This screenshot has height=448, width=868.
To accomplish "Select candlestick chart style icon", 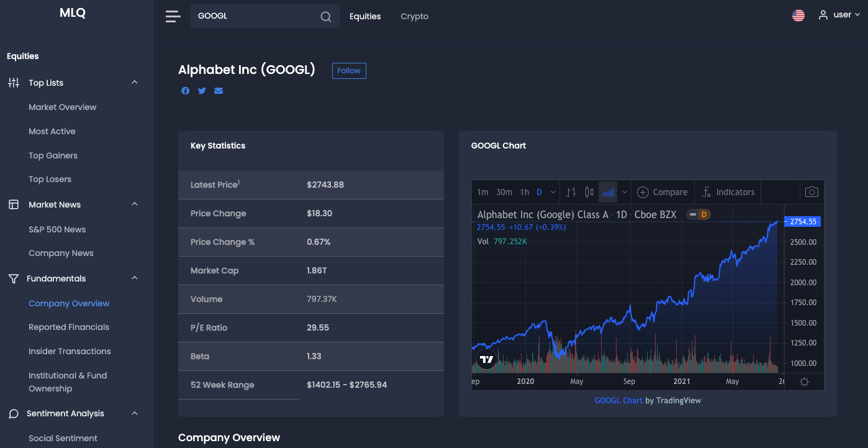I will click(590, 192).
